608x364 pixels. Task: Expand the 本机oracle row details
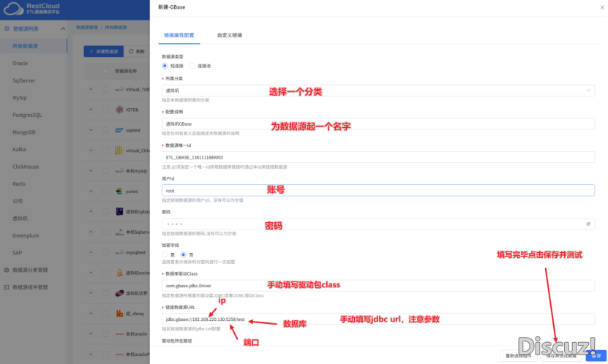coord(90,334)
